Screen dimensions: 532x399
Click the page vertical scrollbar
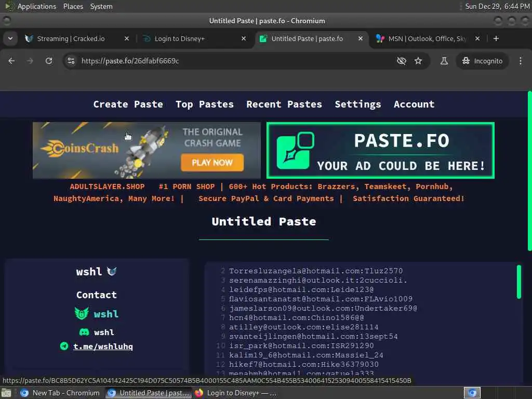[529, 171]
